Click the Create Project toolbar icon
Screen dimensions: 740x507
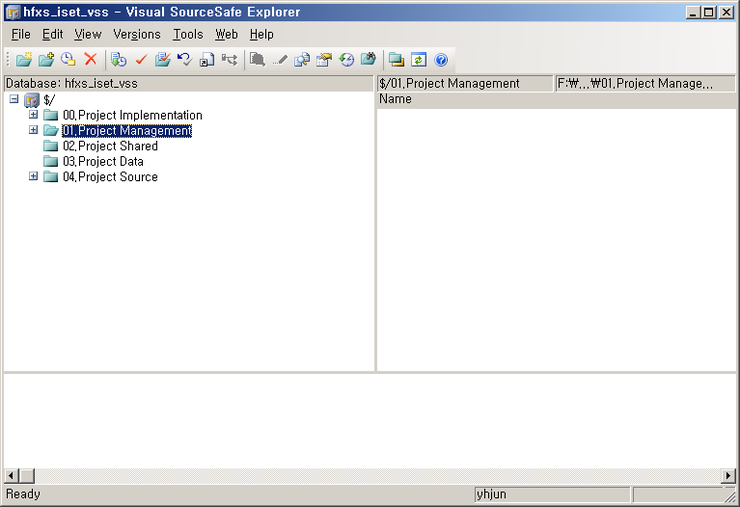pyautogui.click(x=24, y=60)
